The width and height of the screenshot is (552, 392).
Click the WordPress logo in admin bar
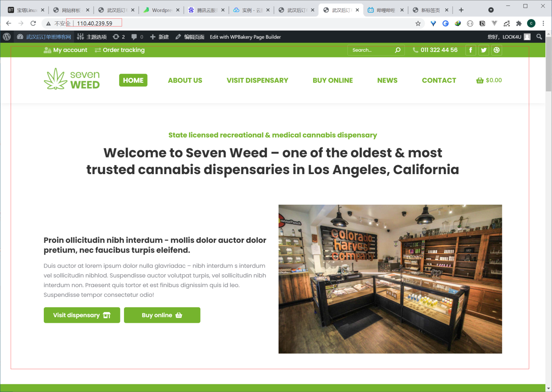click(x=7, y=37)
